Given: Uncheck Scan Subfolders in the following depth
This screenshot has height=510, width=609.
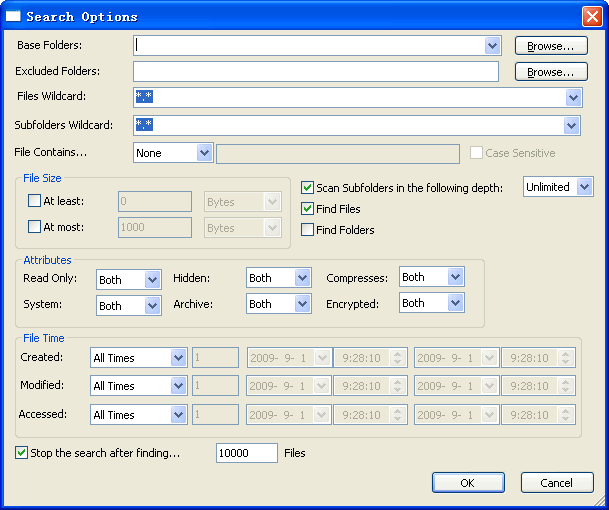Looking at the screenshot, I should 308,187.
